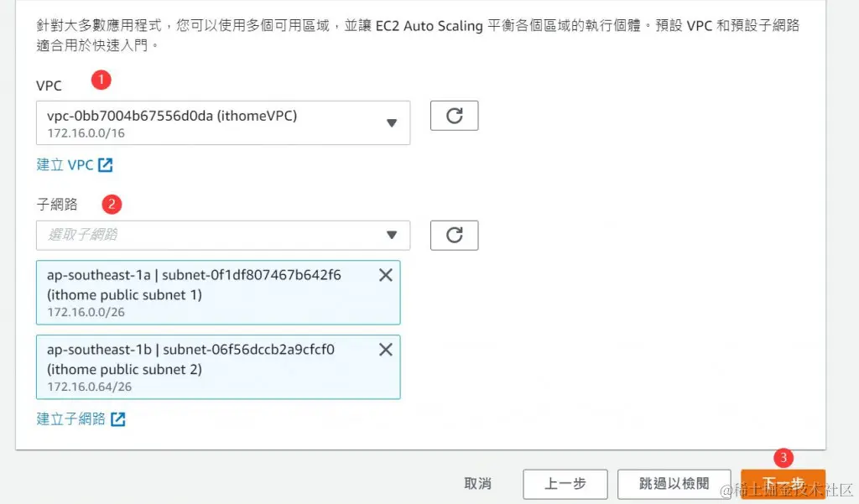This screenshot has width=859, height=504.
Task: Open the 建立 VPC link
Action: 67,164
